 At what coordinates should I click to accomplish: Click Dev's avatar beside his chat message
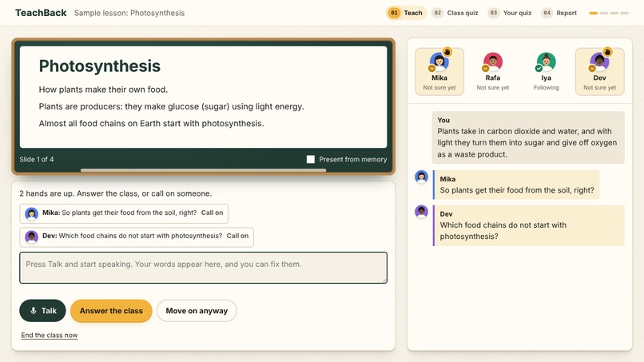[421, 212]
